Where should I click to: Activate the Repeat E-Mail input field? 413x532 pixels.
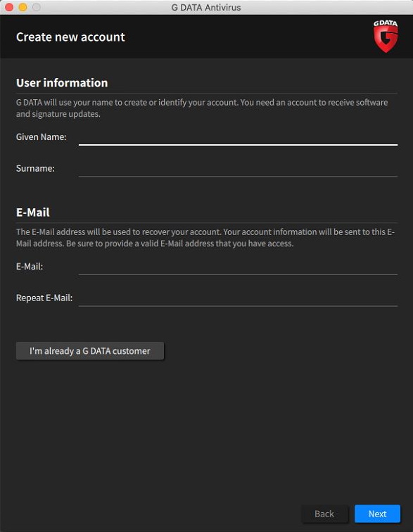pyautogui.click(x=238, y=298)
